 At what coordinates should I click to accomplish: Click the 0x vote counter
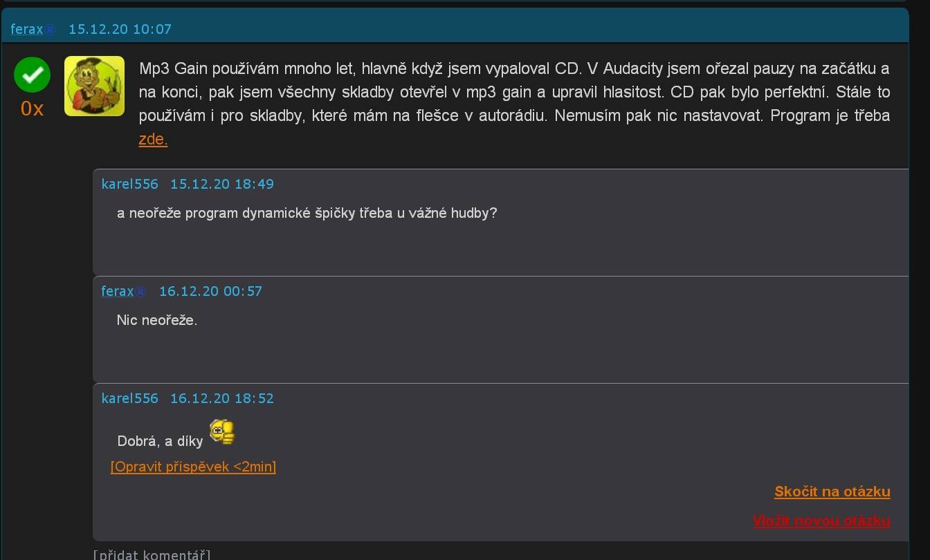click(x=33, y=109)
